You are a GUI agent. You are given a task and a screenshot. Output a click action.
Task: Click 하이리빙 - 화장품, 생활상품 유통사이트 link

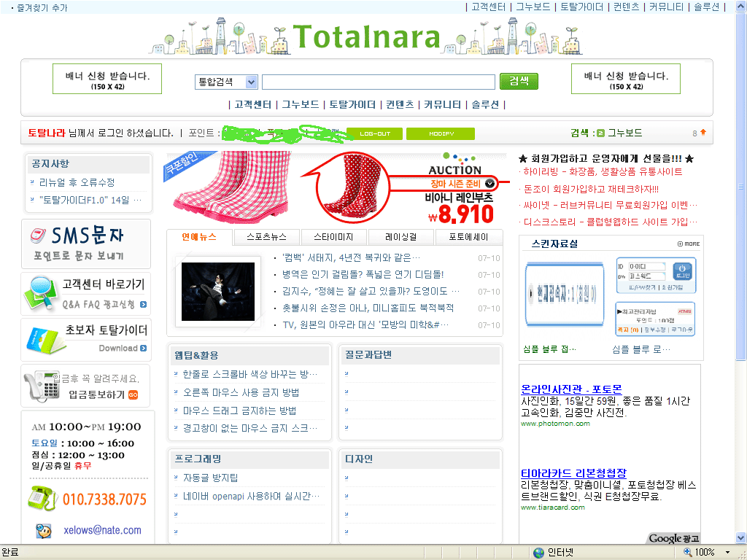click(x=603, y=171)
